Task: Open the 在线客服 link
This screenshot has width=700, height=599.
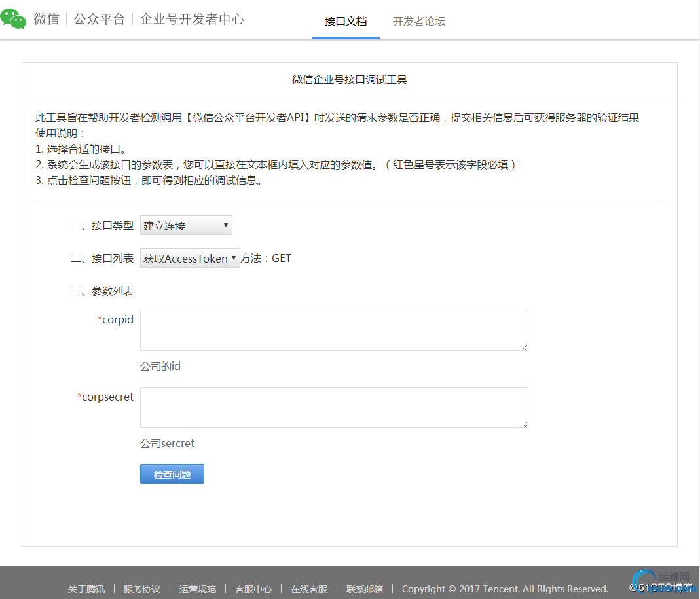Action: point(308,589)
